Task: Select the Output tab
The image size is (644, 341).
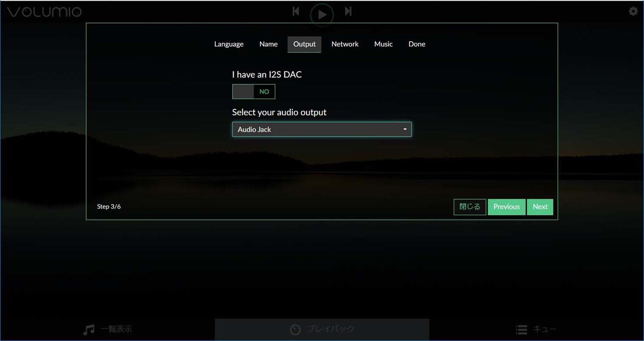Action: 304,44
